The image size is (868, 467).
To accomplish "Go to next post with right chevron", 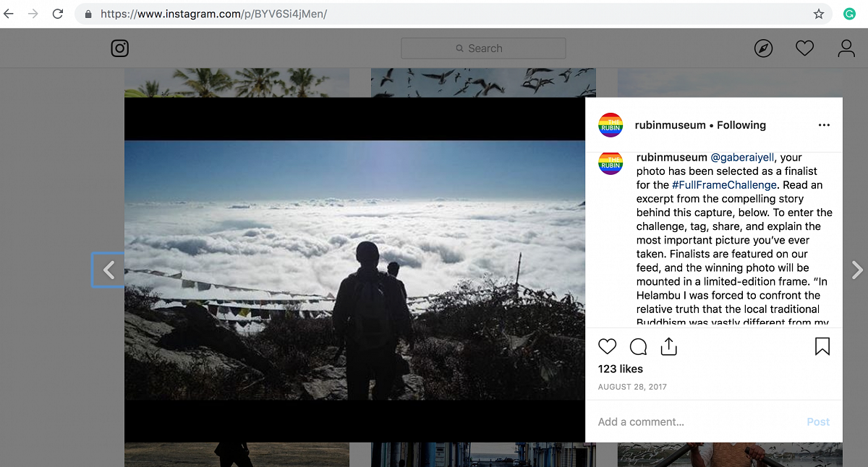I will pyautogui.click(x=857, y=270).
